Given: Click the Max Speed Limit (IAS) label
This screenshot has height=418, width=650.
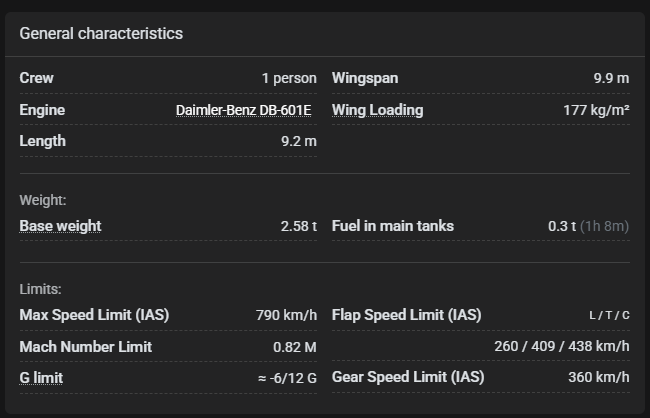Looking at the screenshot, I should click(94, 315).
